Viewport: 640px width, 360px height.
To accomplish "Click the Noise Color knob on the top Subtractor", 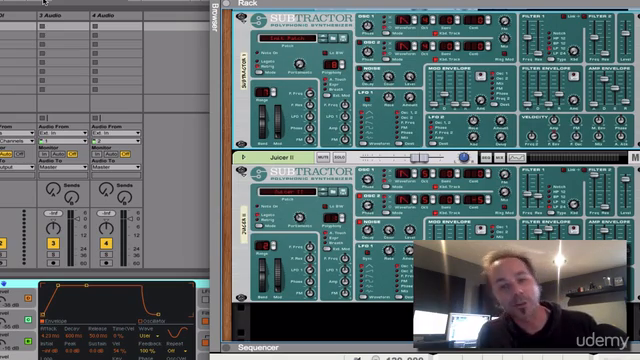I will click(x=389, y=76).
